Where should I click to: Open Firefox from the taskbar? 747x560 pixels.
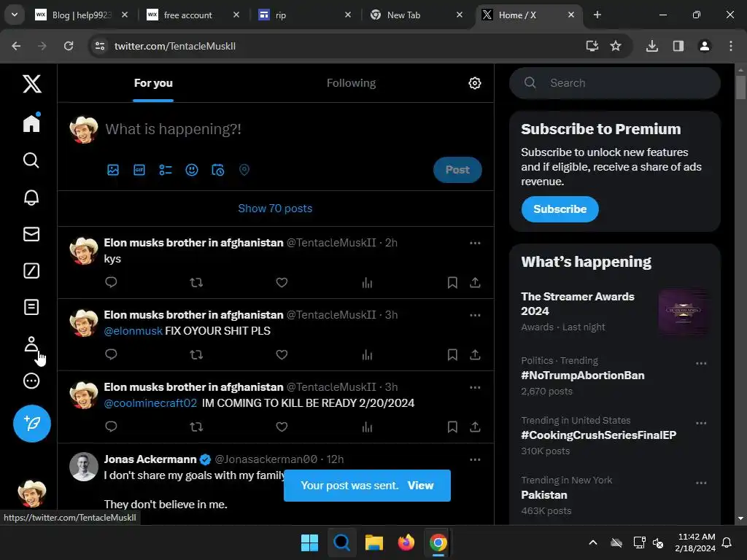pos(406,542)
